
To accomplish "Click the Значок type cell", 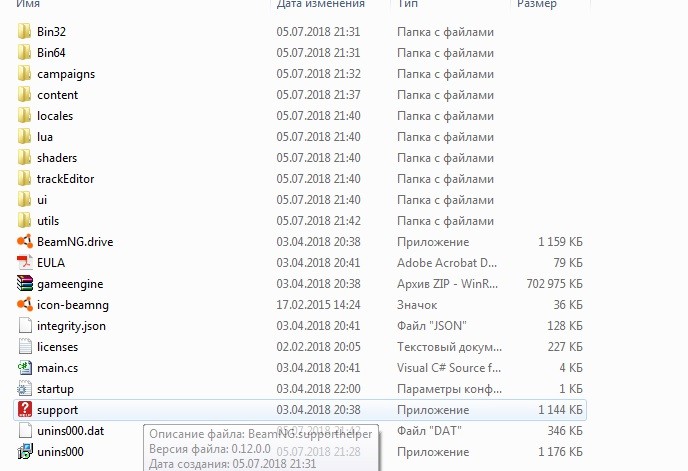I will click(x=417, y=305).
